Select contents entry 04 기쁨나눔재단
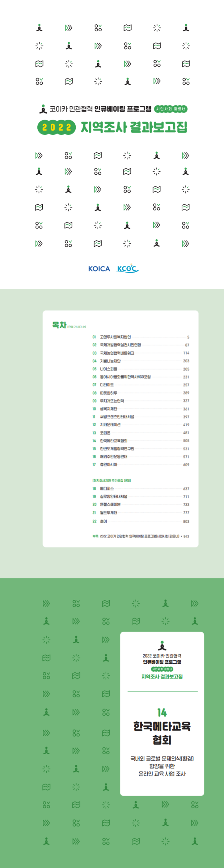 pos(141,361)
